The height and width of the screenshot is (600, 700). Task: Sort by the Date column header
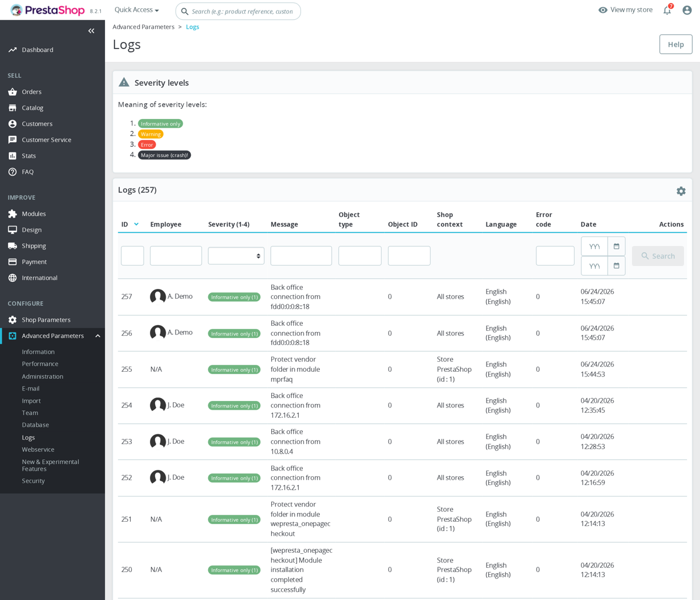[x=589, y=224]
